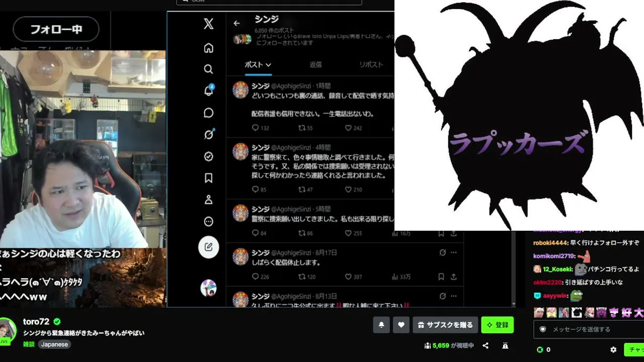Click the フォロー中 following button

point(56,29)
